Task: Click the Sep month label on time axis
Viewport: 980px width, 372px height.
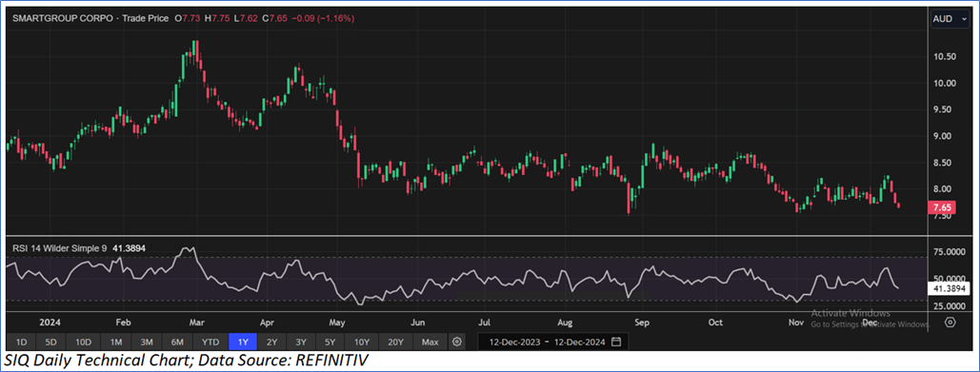Action: [643, 323]
